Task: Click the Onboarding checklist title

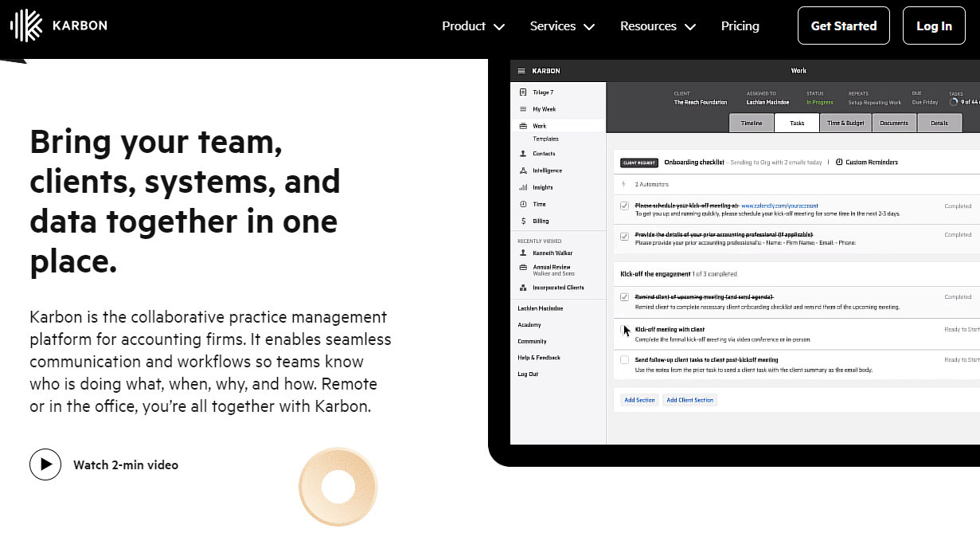Action: 693,163
